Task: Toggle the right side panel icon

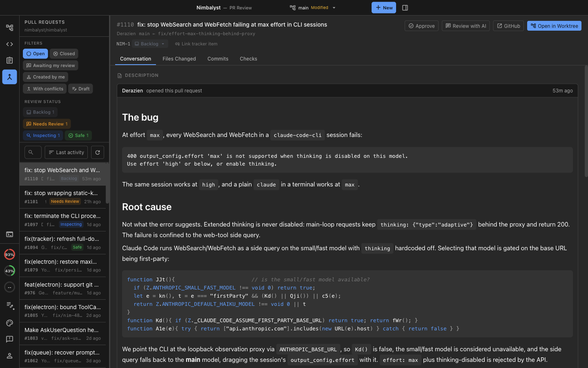Action: [405, 8]
